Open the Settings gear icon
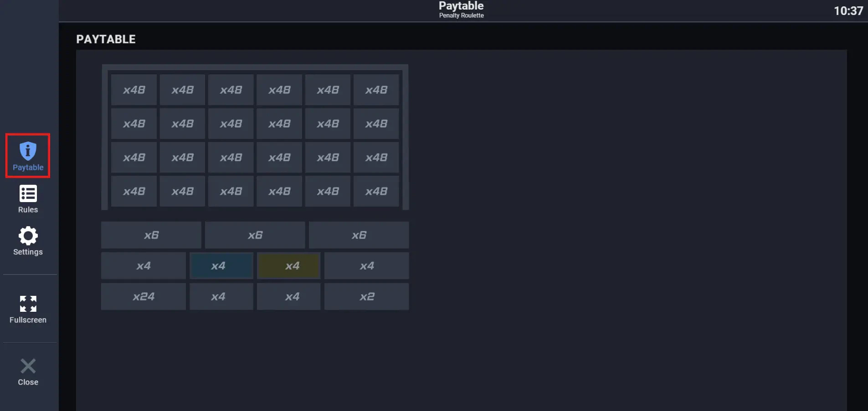The height and width of the screenshot is (411, 868). [x=28, y=236]
